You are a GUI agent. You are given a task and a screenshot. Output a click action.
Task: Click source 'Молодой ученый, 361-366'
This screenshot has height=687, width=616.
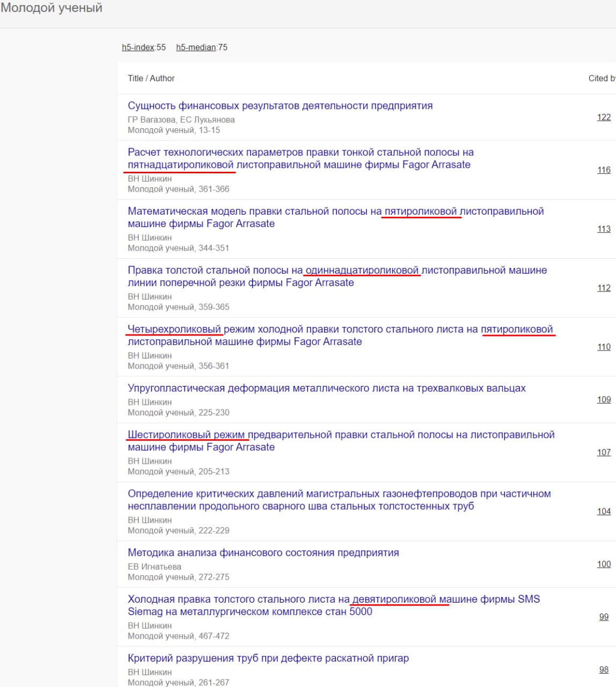(178, 189)
